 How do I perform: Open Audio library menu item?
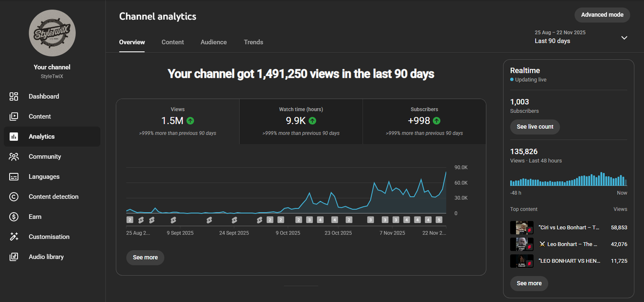[x=52, y=257]
